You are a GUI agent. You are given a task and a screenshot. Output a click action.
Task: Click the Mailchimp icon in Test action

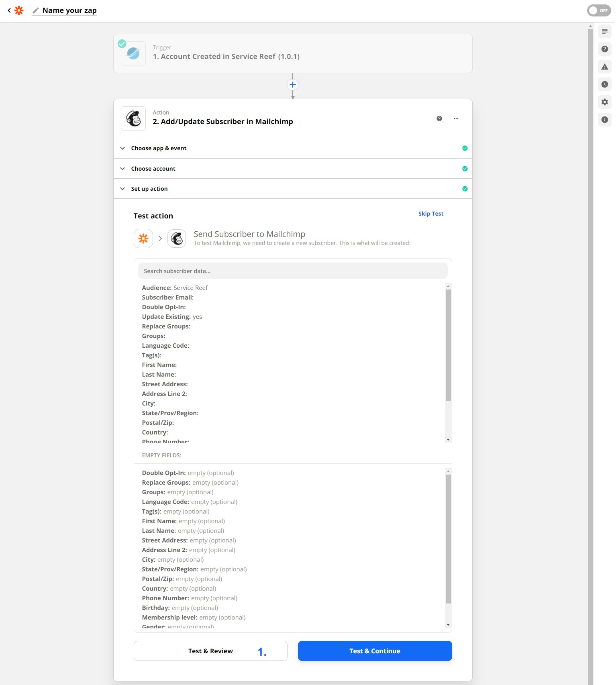click(x=177, y=239)
